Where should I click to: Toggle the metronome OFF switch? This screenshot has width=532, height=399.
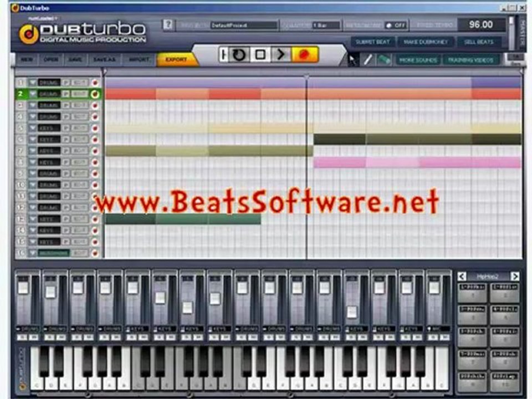(396, 25)
